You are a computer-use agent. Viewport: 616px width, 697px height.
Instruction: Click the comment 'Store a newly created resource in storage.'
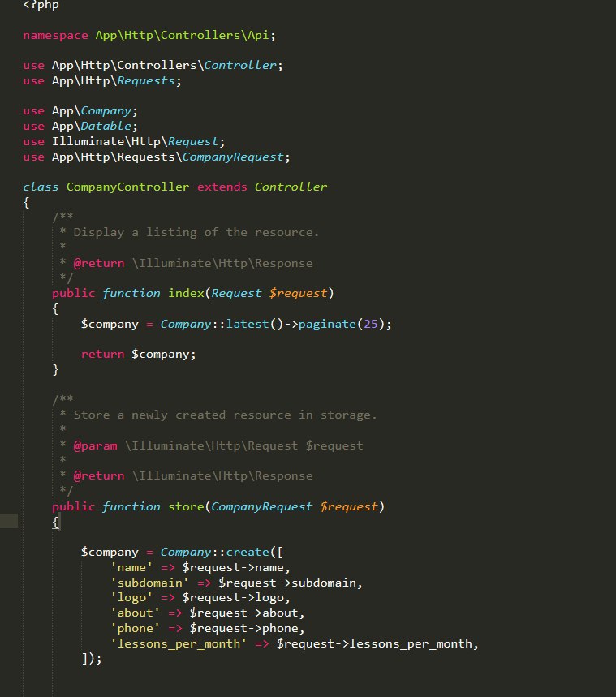click(x=225, y=415)
